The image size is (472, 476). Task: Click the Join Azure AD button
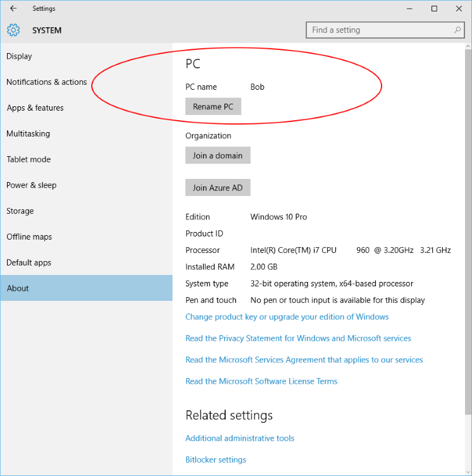coord(218,188)
